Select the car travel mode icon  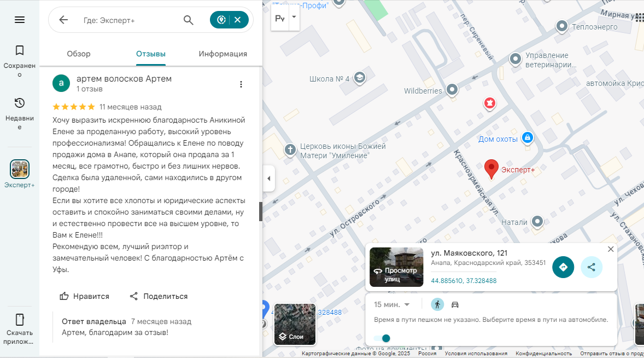[x=455, y=305]
